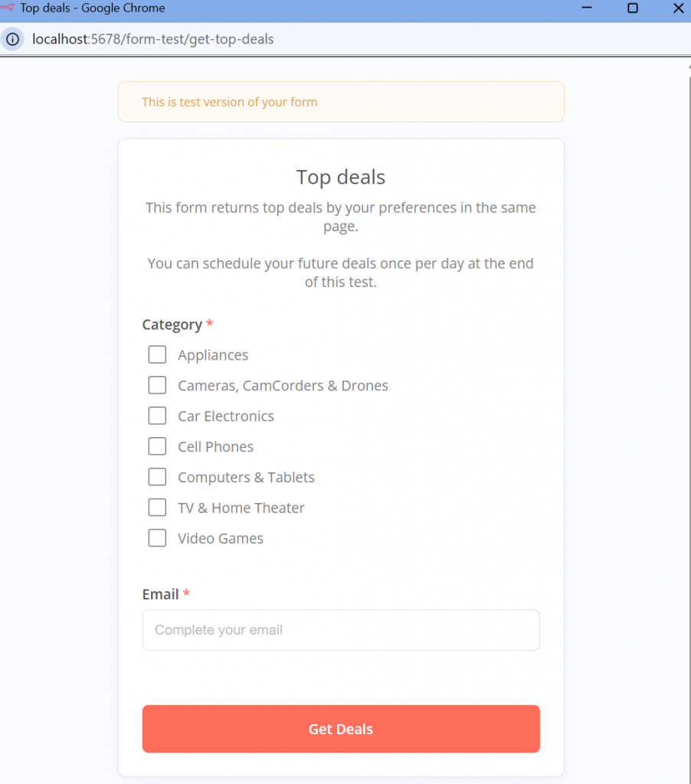Toggle the TV & Home Theater checkbox

click(x=157, y=508)
